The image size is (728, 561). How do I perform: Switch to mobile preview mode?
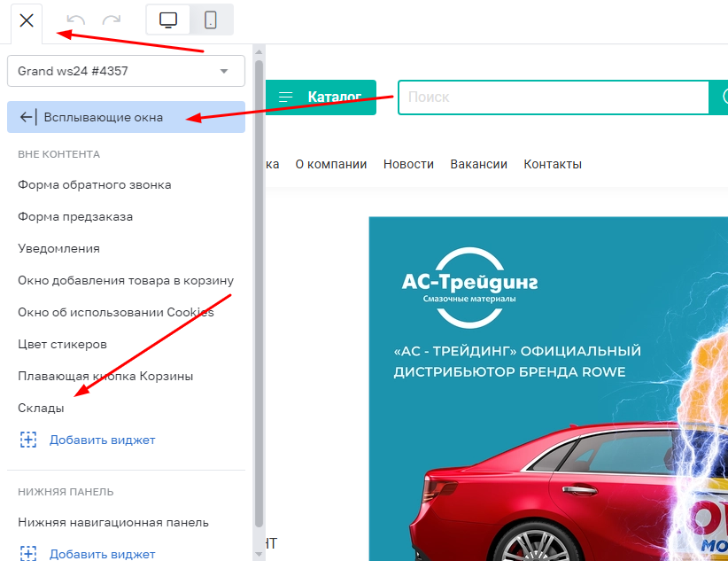(211, 20)
